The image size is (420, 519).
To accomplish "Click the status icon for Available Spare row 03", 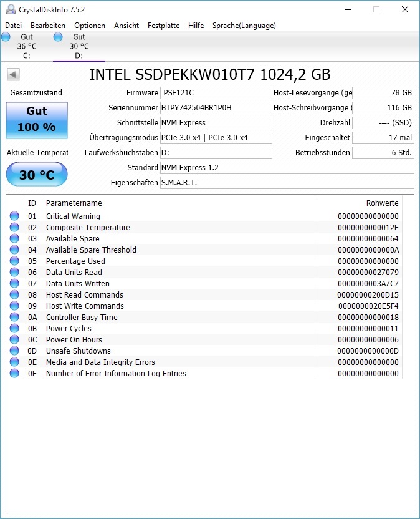I will pyautogui.click(x=14, y=238).
